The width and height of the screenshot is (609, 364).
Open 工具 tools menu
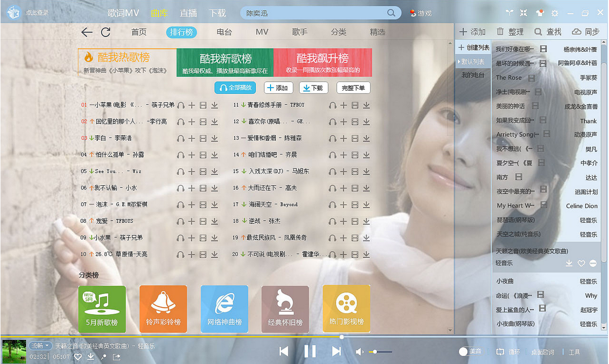[574, 352]
